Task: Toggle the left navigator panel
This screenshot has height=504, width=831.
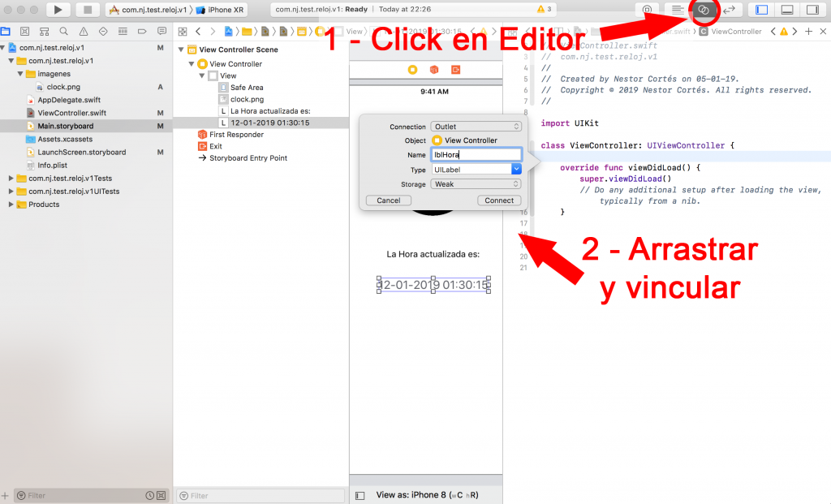Action: (762, 10)
